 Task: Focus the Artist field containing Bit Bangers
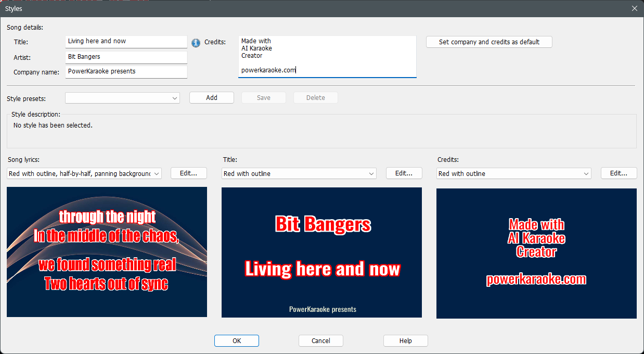click(x=126, y=57)
